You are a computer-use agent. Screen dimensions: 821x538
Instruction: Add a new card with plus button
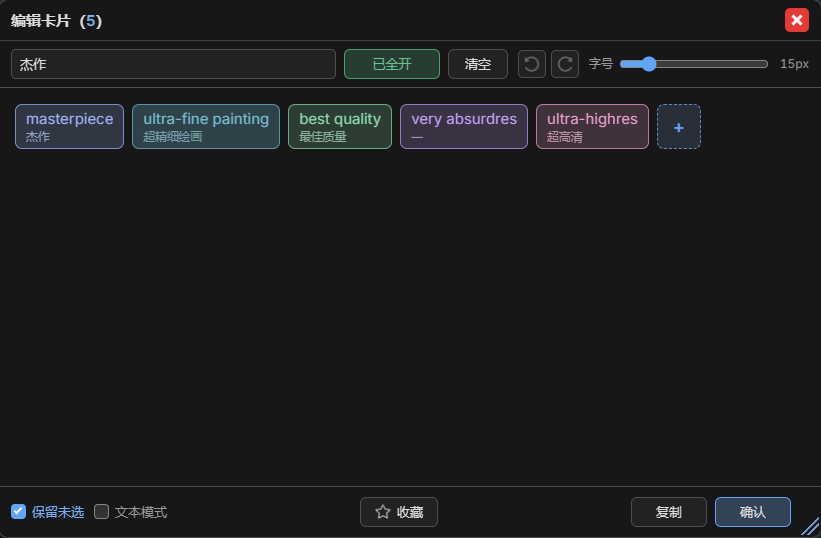click(679, 127)
